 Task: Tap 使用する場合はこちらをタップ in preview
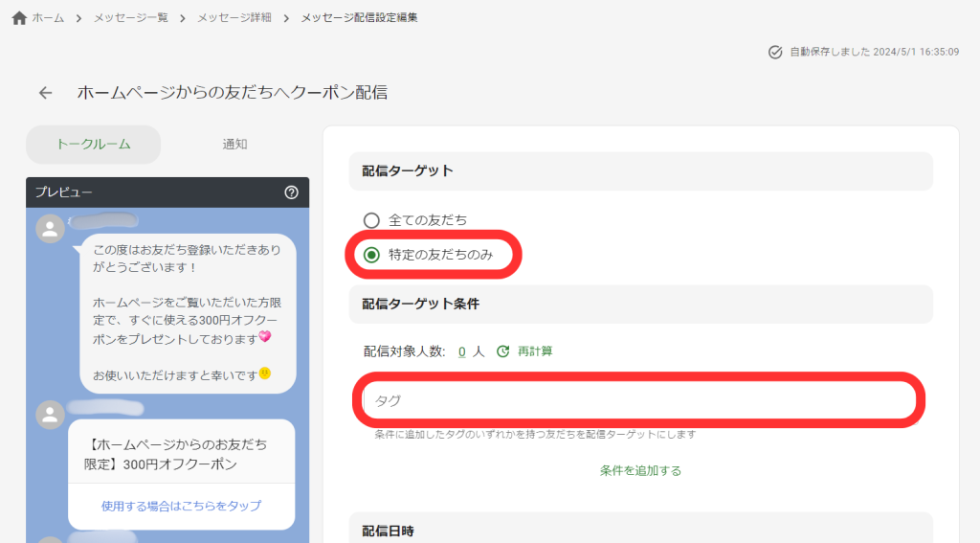pos(181,506)
